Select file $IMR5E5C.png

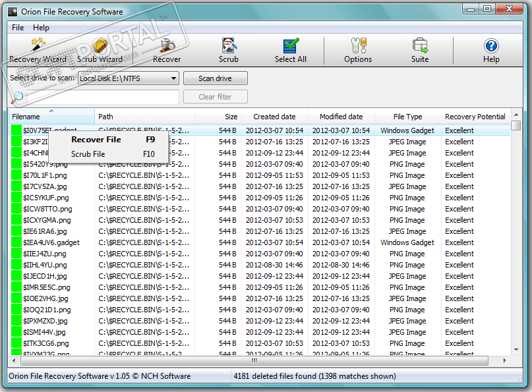[47, 287]
